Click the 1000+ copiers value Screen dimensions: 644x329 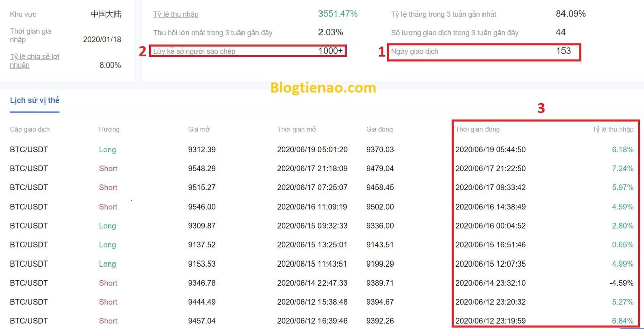[x=331, y=51]
